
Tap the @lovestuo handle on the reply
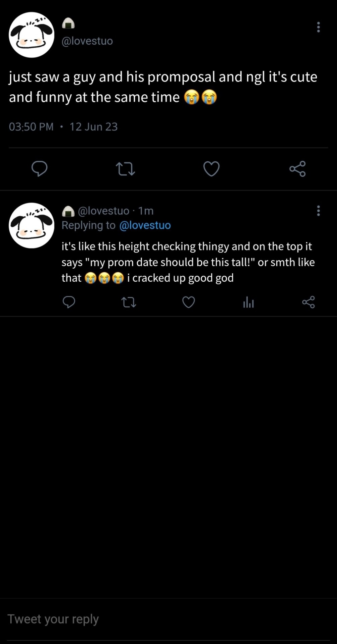coord(103,211)
